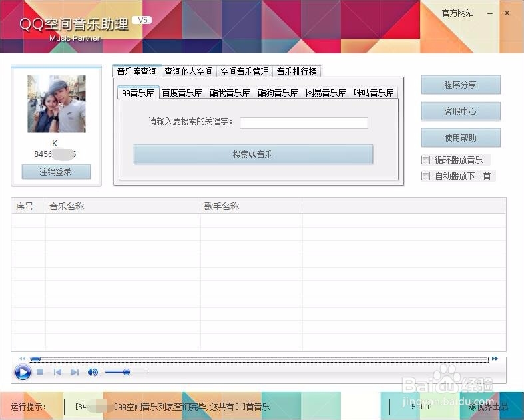524x420 pixels.
Task: Click the 5.1.0 version text
Action: pyautogui.click(x=421, y=407)
